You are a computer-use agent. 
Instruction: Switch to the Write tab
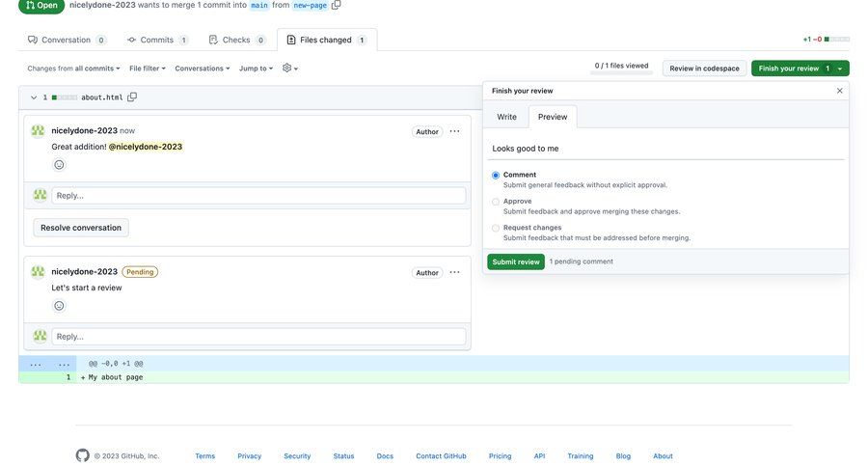(506, 117)
